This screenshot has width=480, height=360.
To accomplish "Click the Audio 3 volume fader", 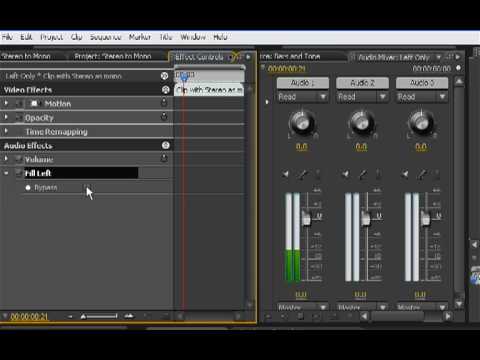I will pos(425,218).
